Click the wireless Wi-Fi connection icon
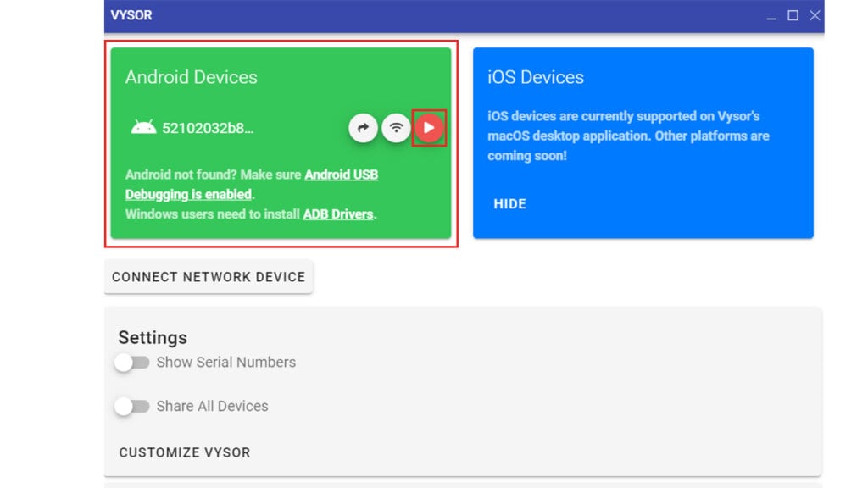The width and height of the screenshot is (868, 488). pyautogui.click(x=397, y=128)
